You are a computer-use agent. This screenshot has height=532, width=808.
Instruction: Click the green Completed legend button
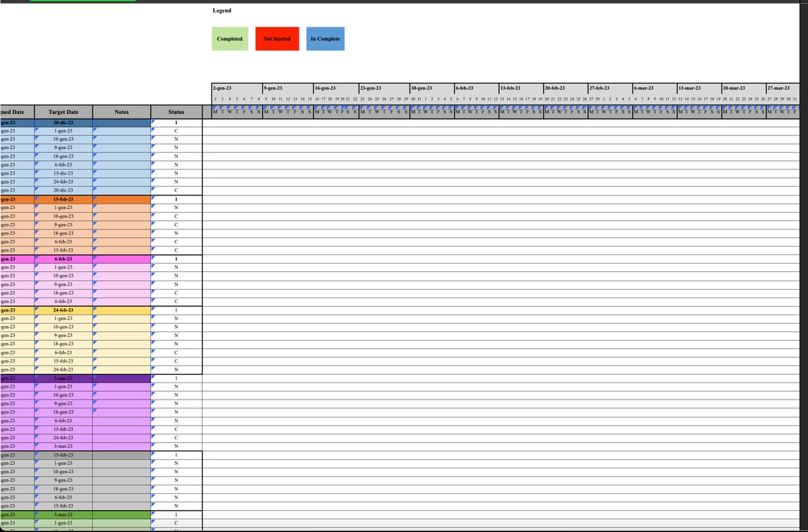(228, 39)
